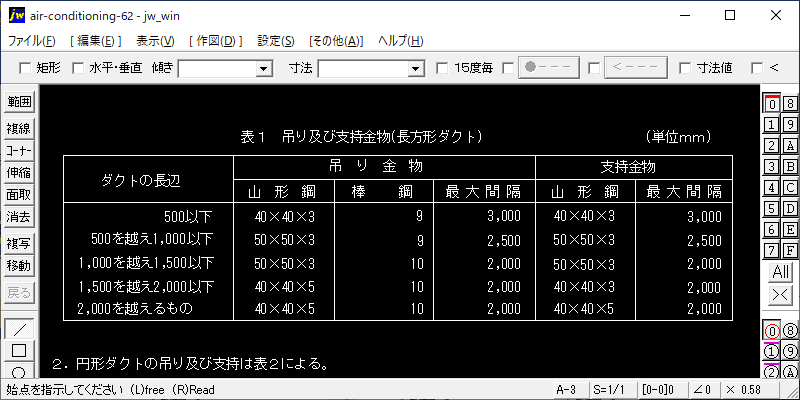This screenshot has height=400, width=800.
Task: Open the 作図(D) menu
Action: (x=215, y=41)
